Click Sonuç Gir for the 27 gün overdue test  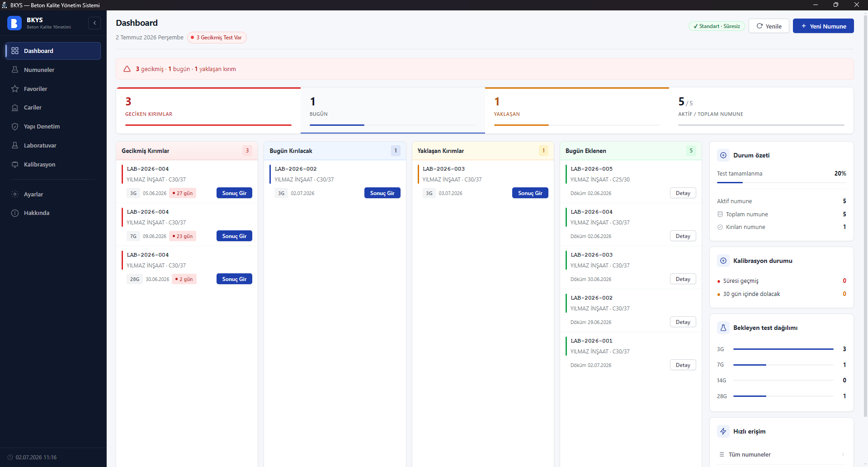(234, 193)
